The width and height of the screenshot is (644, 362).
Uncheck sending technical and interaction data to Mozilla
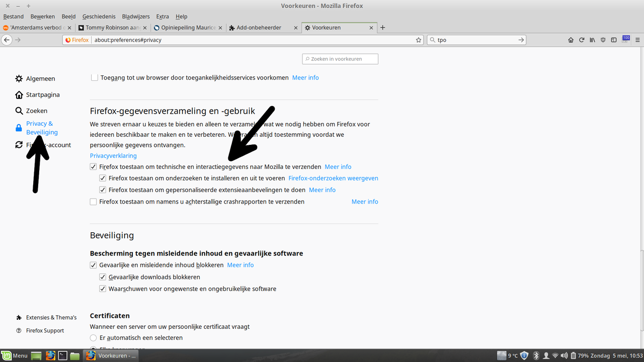pos(94,166)
